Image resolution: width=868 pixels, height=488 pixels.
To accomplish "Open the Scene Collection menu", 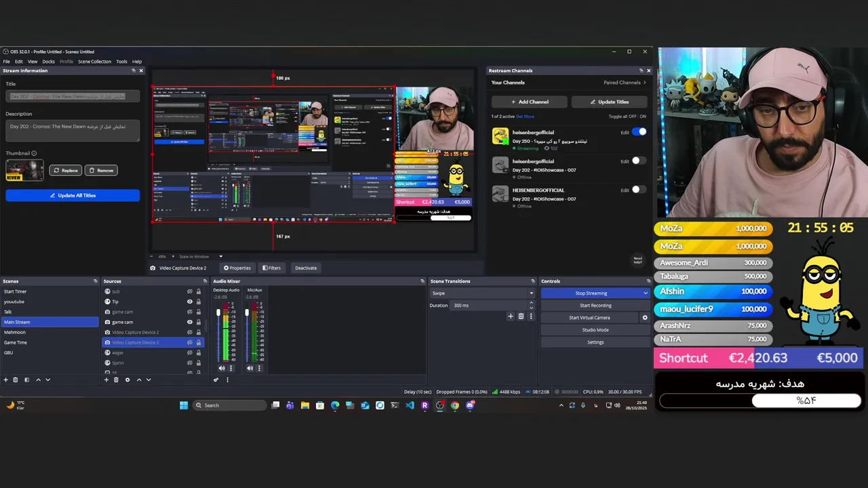I will click(94, 62).
